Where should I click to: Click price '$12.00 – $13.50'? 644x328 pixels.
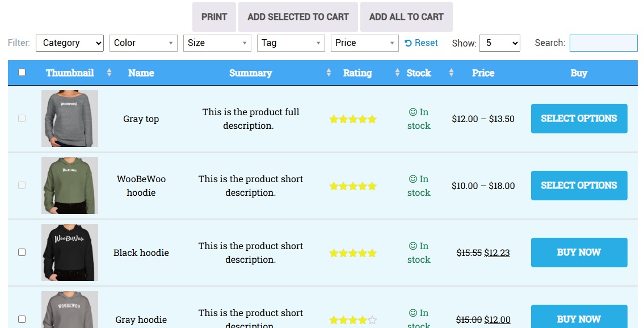coord(483,119)
